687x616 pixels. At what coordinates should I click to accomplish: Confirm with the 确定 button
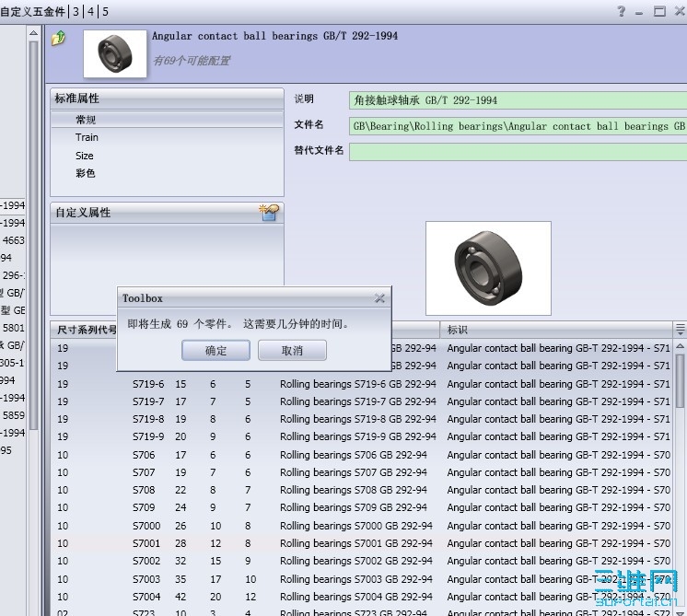(216, 351)
